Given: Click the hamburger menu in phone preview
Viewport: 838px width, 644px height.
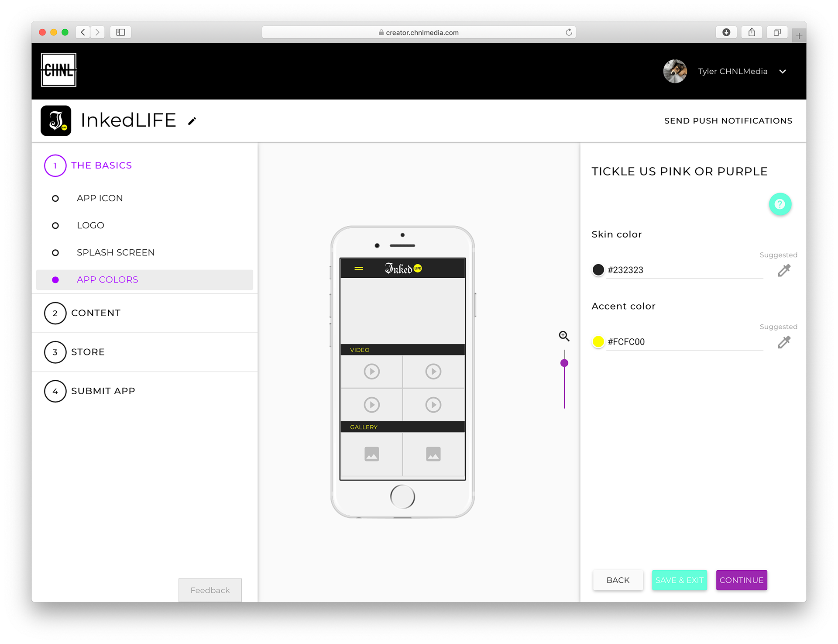Looking at the screenshot, I should tap(359, 269).
